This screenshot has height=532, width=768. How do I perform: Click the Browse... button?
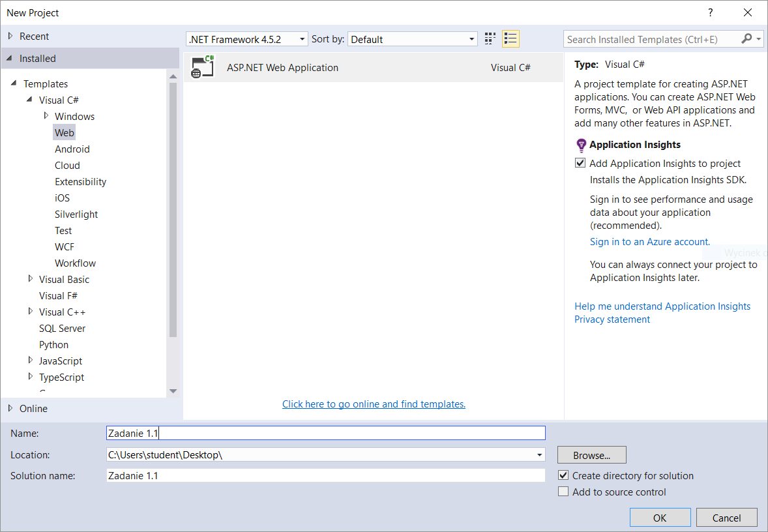click(592, 455)
